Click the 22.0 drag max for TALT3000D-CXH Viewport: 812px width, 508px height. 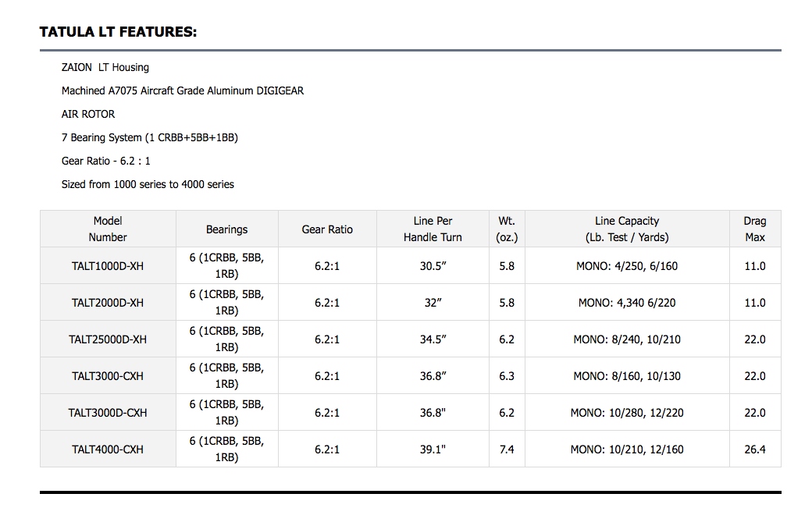[755, 413]
